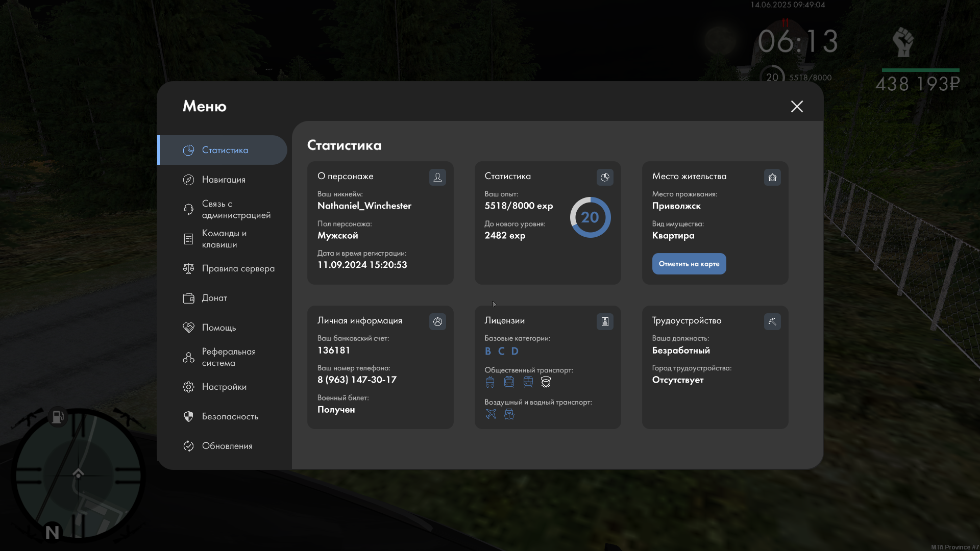The width and height of the screenshot is (980, 551).
Task: Open the Донат section
Action: pyautogui.click(x=223, y=298)
